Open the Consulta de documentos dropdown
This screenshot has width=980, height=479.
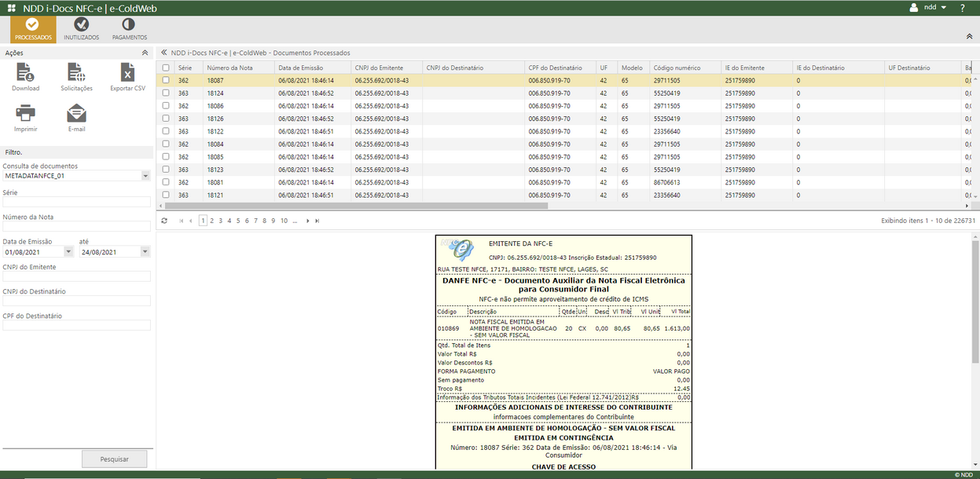tap(145, 175)
